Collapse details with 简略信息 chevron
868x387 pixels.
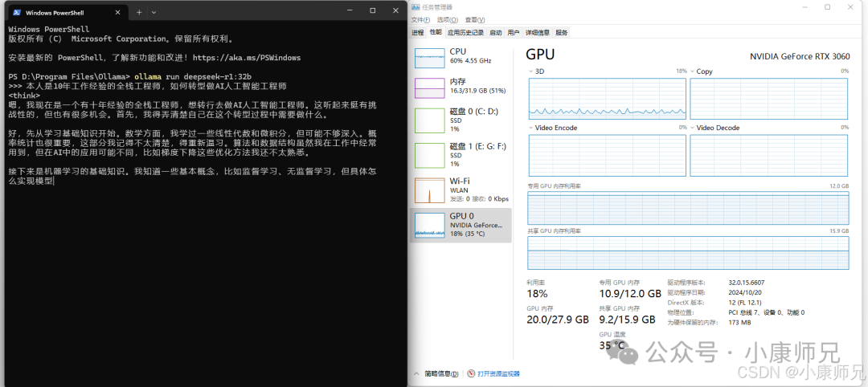coord(417,373)
